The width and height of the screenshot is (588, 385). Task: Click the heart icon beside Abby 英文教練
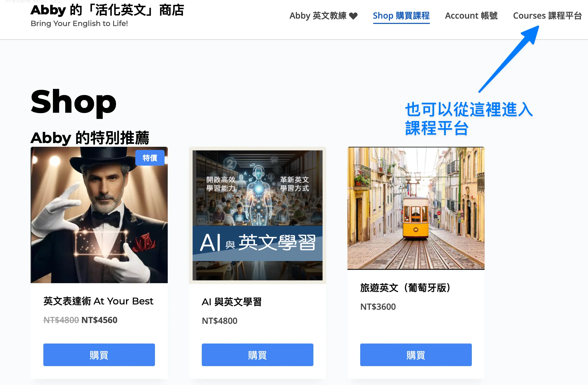tap(353, 16)
